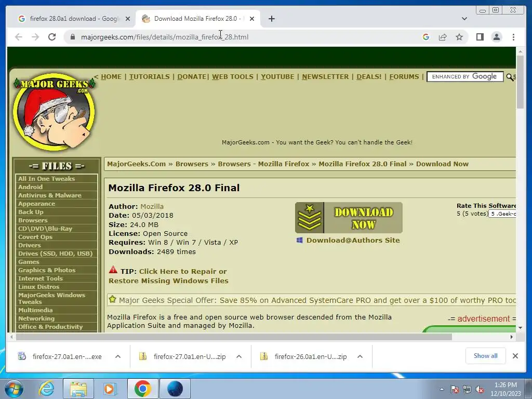Open Chrome three-dot menu
The width and height of the screenshot is (532, 399).
(x=513, y=37)
